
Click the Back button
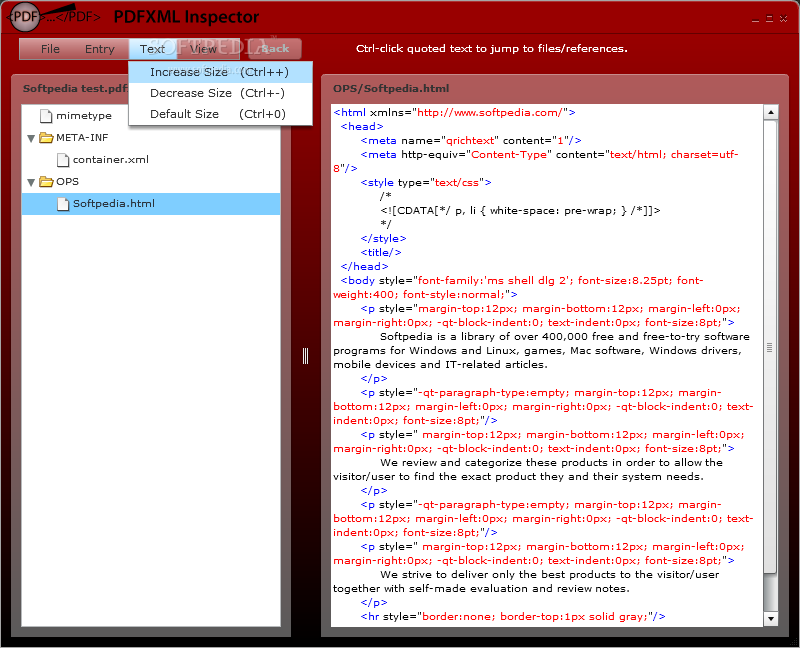tap(276, 49)
